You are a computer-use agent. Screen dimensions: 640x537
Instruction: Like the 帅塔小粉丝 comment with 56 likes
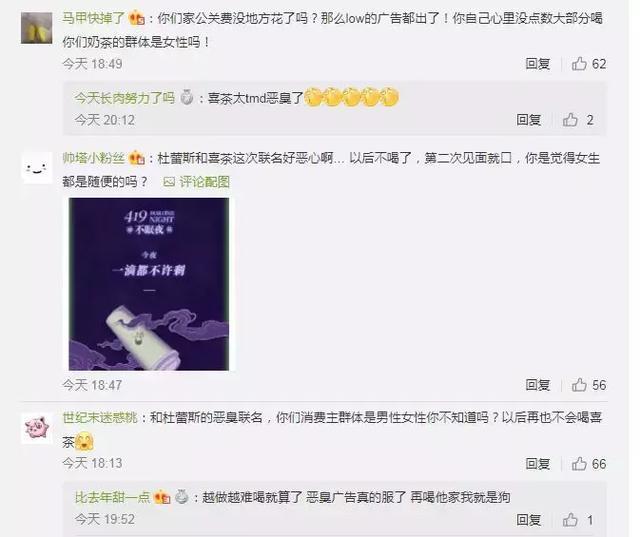pos(588,385)
